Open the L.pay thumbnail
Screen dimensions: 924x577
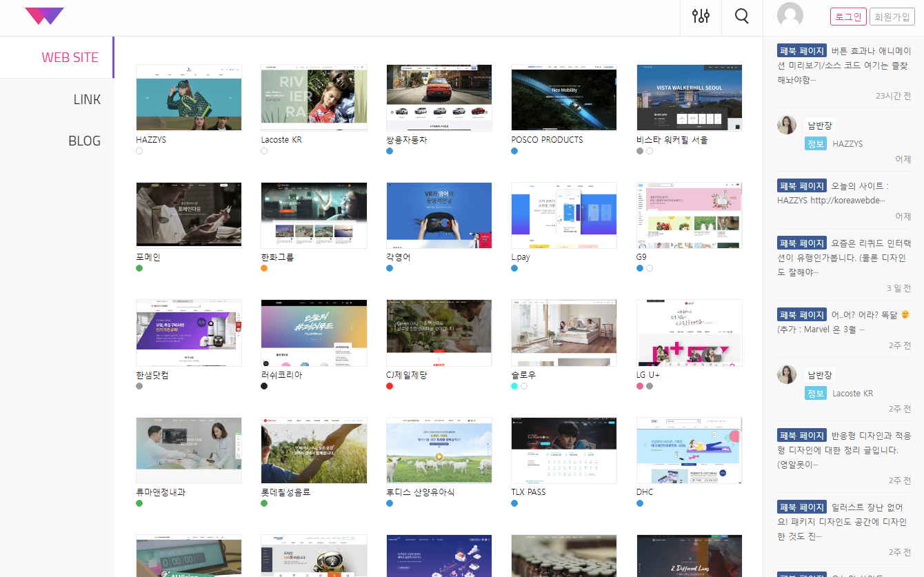click(x=564, y=215)
